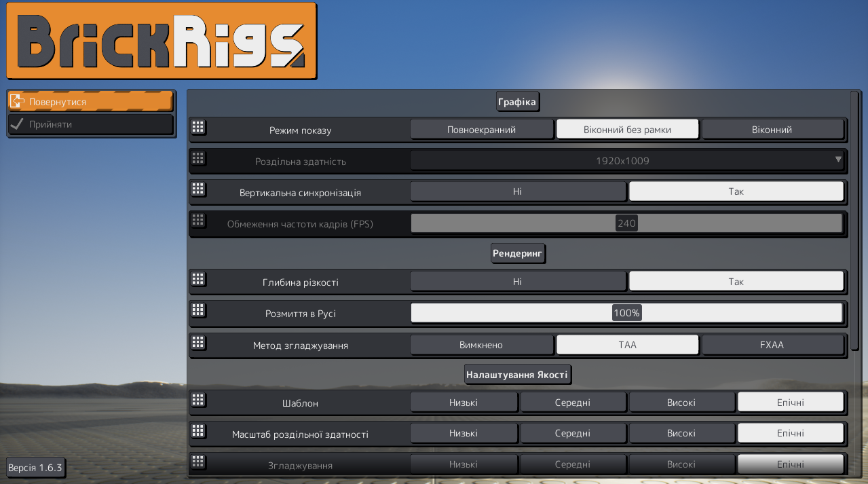Screen dimensions: 868x484
Task: Click grid icon beside Масштаб роздільної здатності
Action: tap(198, 431)
